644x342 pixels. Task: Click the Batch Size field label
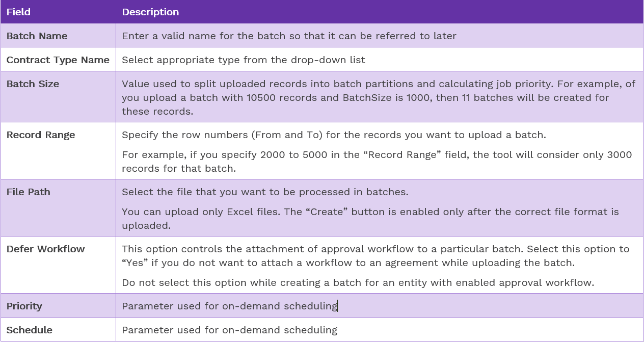click(x=33, y=84)
